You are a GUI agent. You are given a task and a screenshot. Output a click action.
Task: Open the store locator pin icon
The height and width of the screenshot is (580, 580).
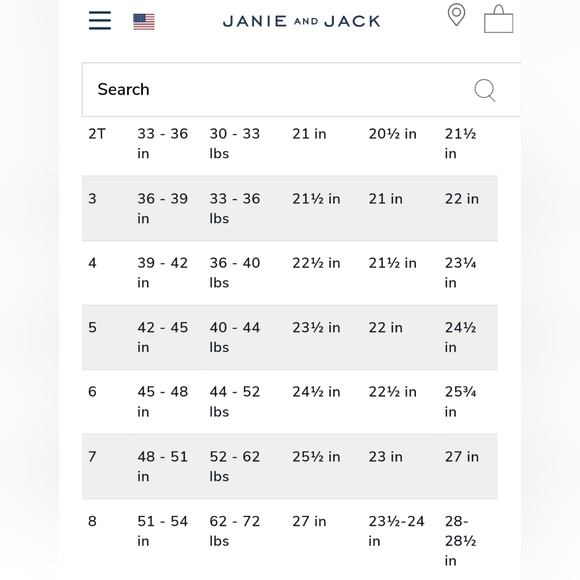456,15
